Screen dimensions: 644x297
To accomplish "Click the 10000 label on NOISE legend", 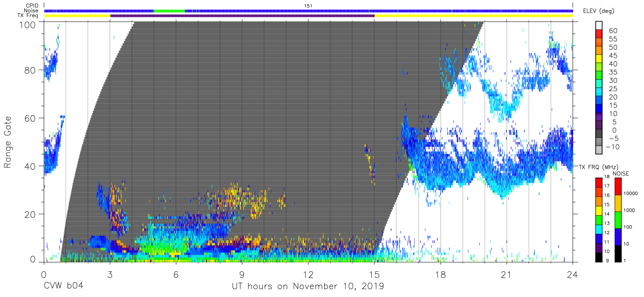I will (x=631, y=193).
